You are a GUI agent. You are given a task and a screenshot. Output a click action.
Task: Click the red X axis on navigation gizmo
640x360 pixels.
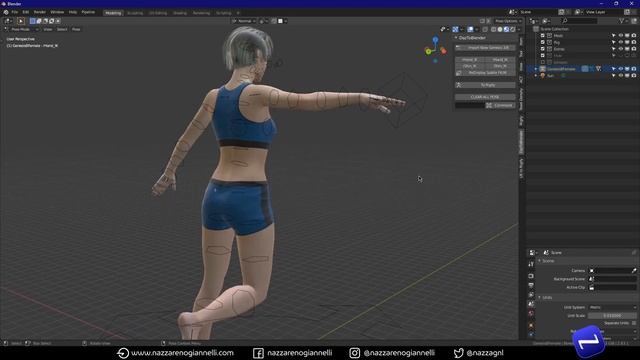pyautogui.click(x=444, y=51)
